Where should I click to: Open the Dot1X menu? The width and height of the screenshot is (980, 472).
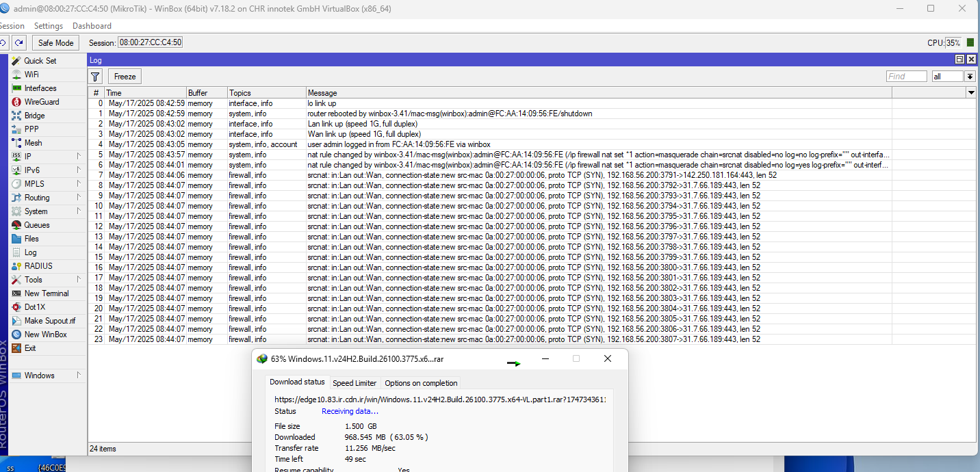(35, 307)
